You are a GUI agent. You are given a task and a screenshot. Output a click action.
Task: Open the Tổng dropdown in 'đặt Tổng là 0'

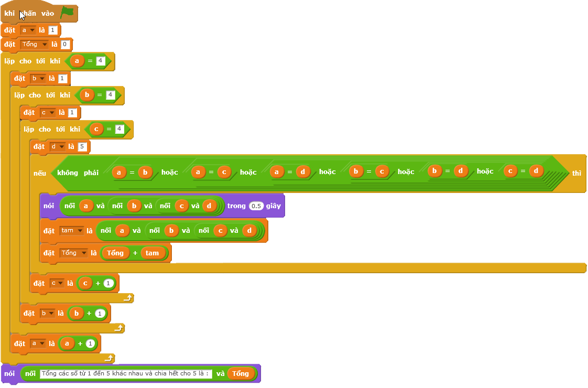tap(34, 45)
